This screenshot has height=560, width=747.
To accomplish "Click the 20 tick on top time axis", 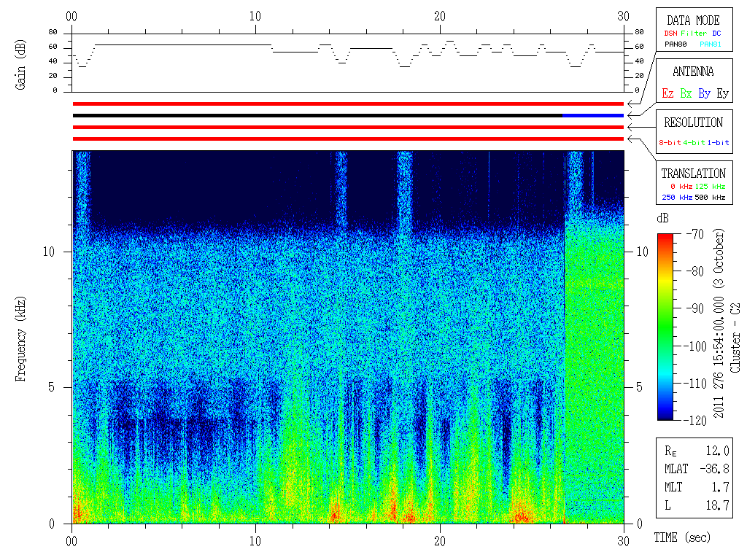I will click(x=440, y=16).
